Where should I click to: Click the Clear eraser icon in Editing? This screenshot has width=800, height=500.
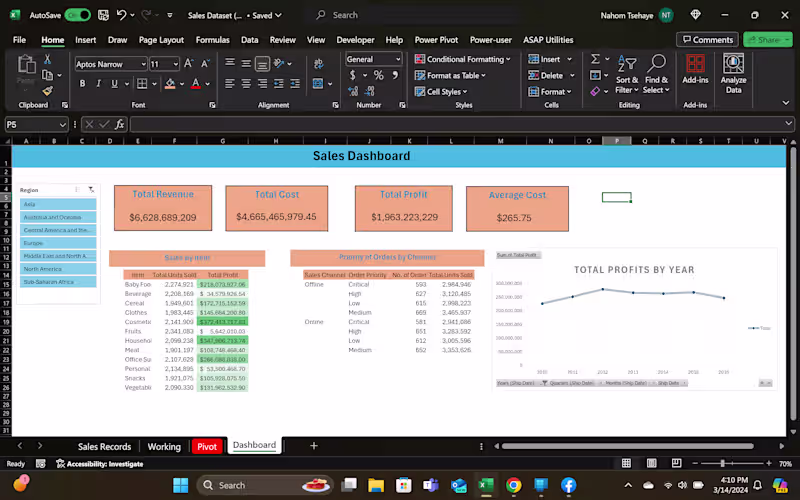pyautogui.click(x=595, y=91)
